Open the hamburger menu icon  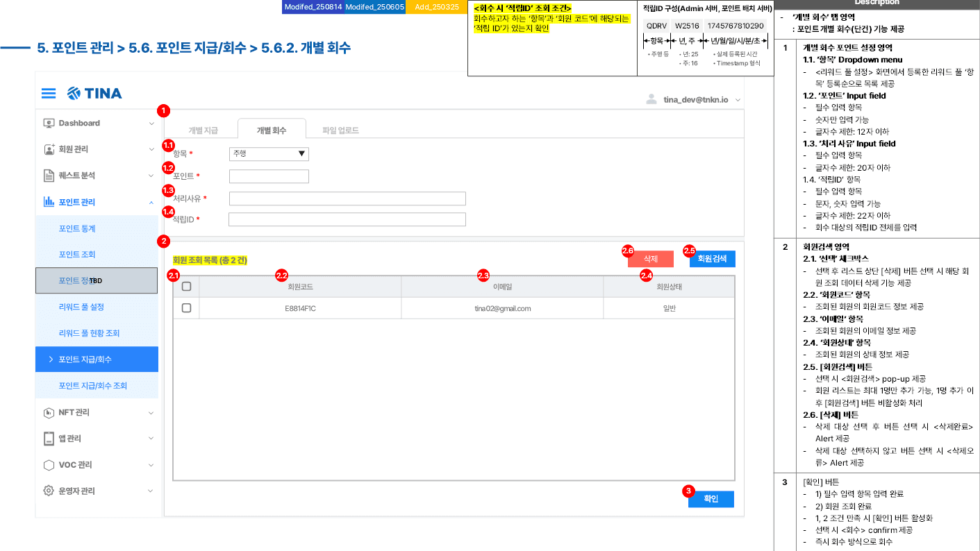click(49, 93)
